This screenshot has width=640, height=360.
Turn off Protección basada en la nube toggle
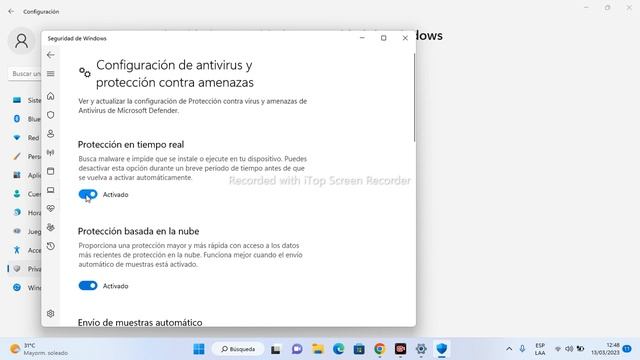tap(88, 286)
